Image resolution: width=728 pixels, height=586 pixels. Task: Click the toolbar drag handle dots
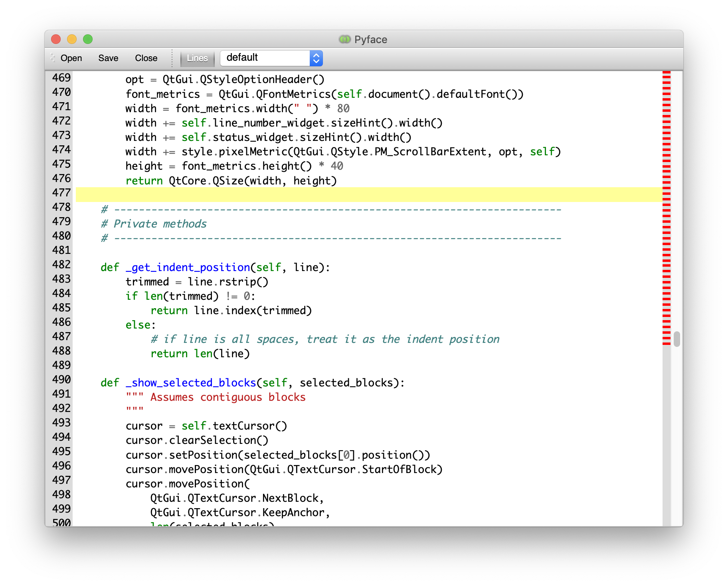click(x=52, y=58)
